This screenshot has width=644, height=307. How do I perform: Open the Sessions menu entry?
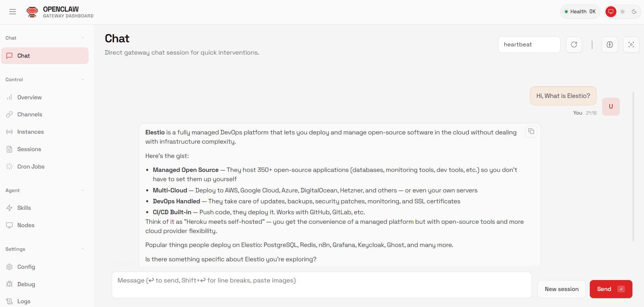point(28,149)
